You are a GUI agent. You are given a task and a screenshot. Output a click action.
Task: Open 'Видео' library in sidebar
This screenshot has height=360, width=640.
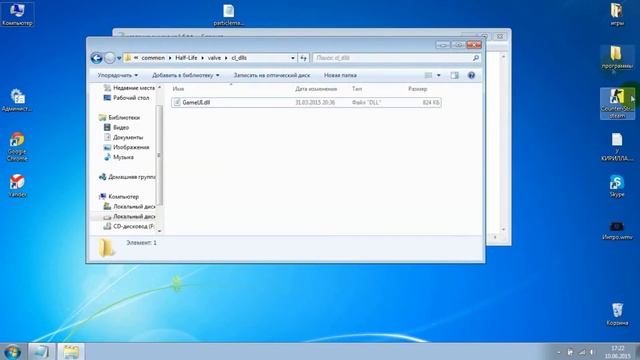[117, 127]
